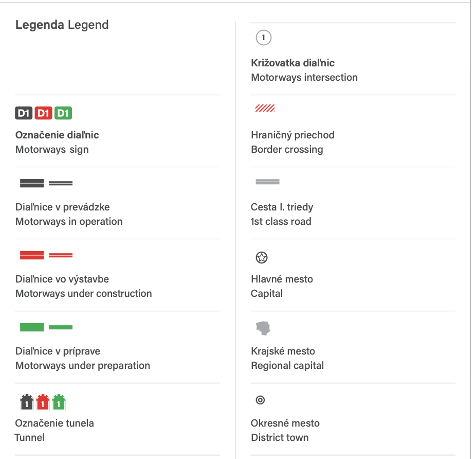Click the red striped border crossing icon

click(265, 108)
